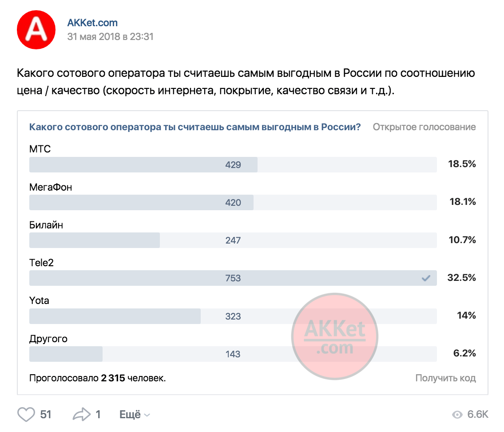This screenshot has width=504, height=432.
Task: Open the AKKet.com profile link
Action: [92, 23]
